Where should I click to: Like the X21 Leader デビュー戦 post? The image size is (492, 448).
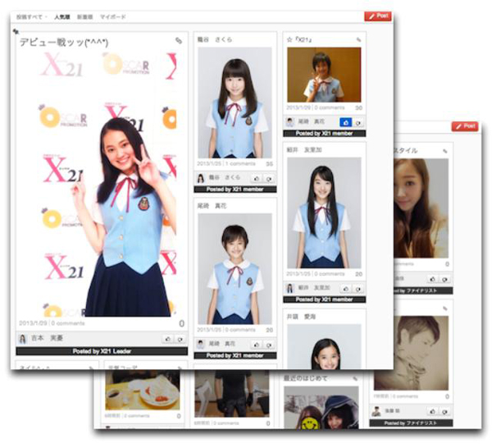[167, 337]
